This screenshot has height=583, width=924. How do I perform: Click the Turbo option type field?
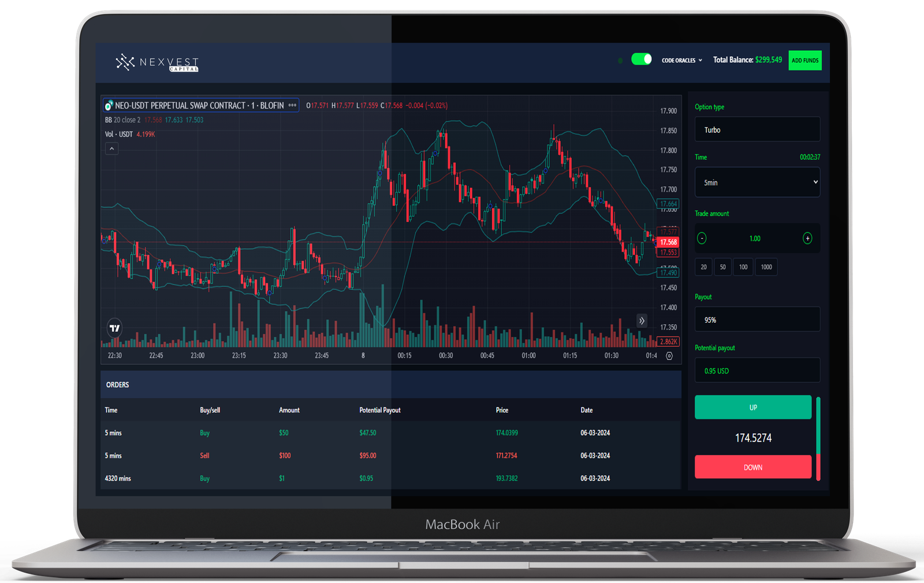(x=757, y=130)
